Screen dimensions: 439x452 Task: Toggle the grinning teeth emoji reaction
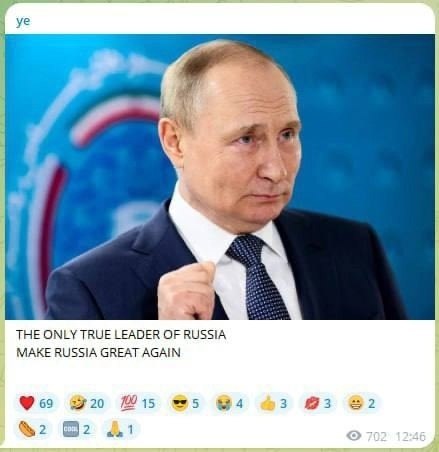(362, 403)
